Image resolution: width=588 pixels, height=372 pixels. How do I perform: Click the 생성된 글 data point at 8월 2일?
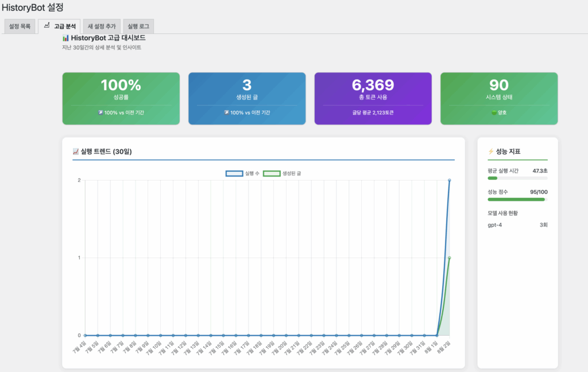(449, 258)
